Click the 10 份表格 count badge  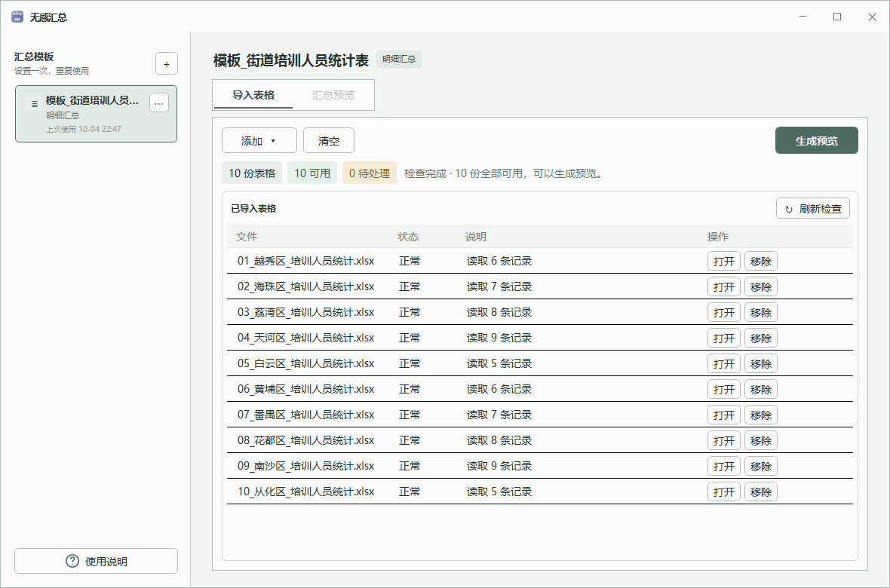click(x=252, y=173)
